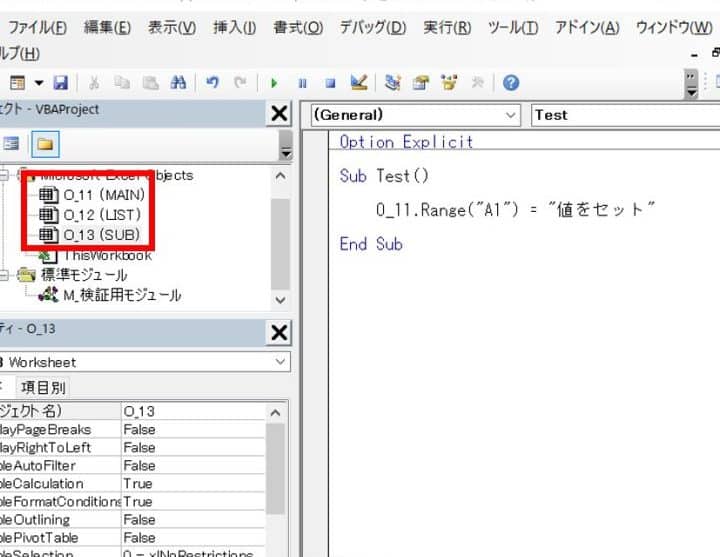Pause execution with Break button

coord(302,83)
